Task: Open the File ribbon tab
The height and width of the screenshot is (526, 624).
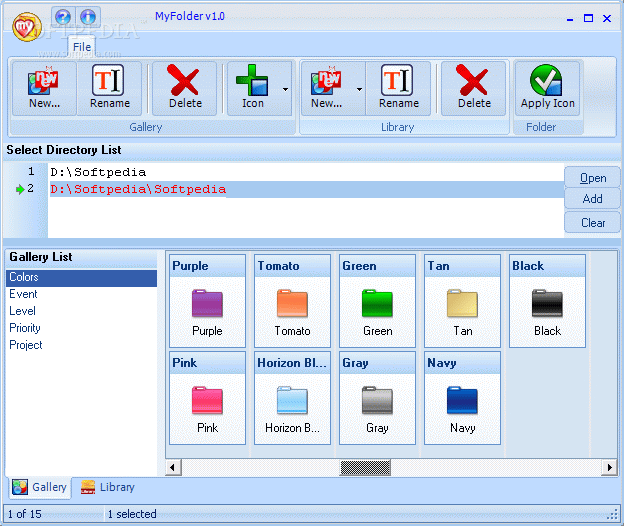Action: coord(82,47)
